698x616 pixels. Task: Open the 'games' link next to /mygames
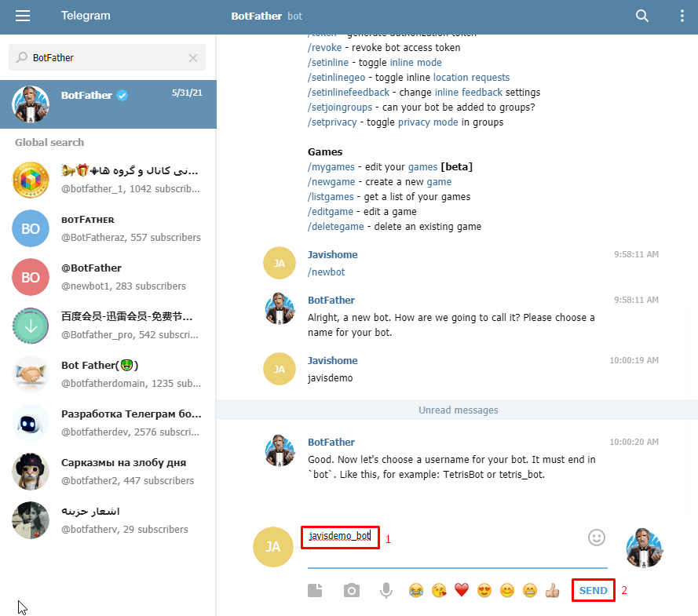click(422, 167)
